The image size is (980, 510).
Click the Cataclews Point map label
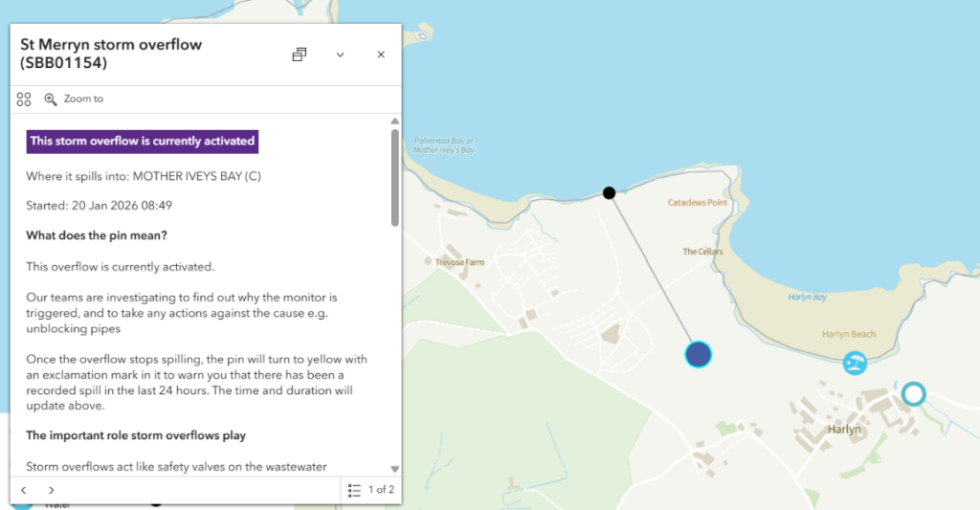(697, 203)
